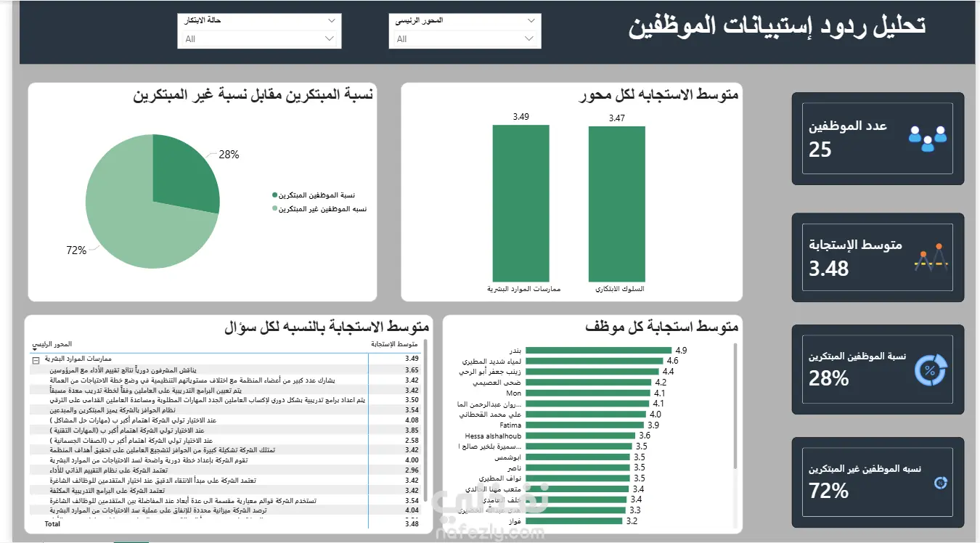Click light green legend dot for غير المبتكرين
The width and height of the screenshot is (980, 543).
274,209
